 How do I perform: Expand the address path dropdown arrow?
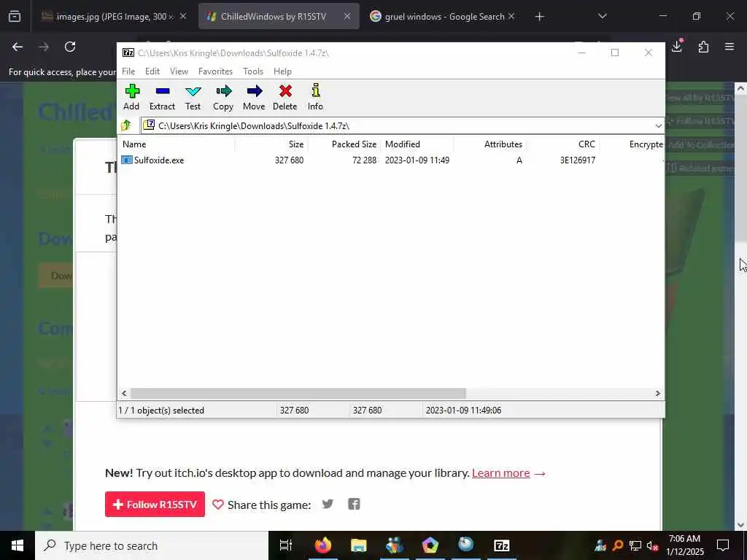pos(658,125)
